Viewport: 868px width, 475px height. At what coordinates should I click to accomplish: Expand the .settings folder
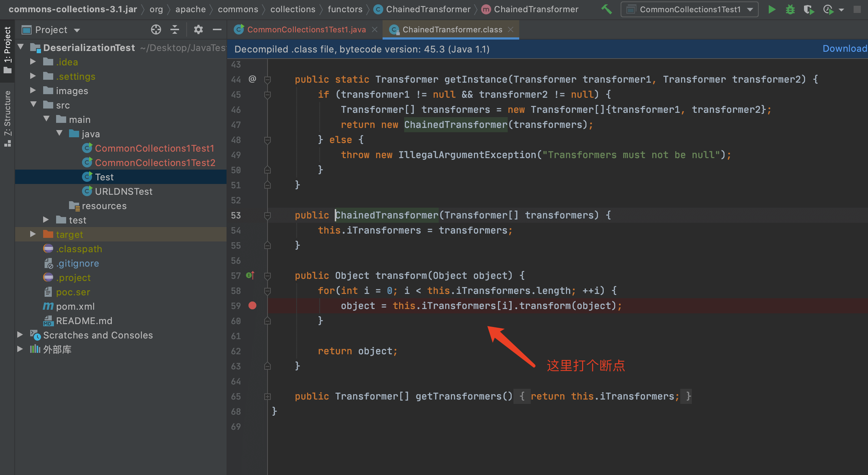click(x=33, y=76)
